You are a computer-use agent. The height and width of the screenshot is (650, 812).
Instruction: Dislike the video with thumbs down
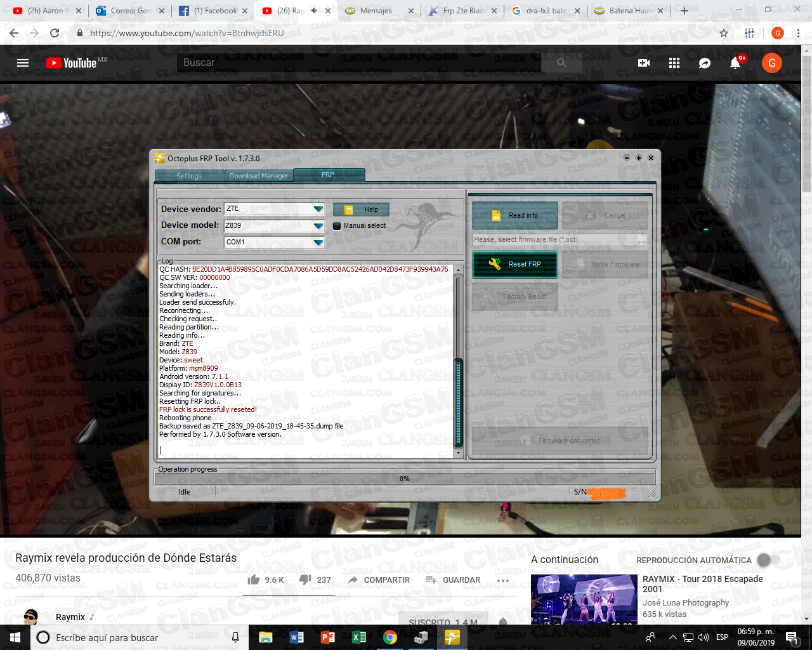[305, 580]
